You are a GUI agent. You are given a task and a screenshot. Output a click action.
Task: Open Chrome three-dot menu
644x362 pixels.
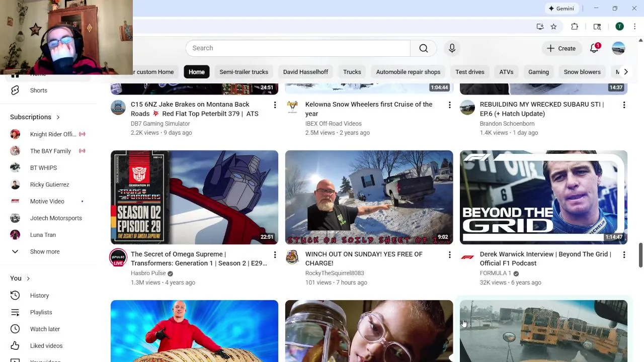634,27
